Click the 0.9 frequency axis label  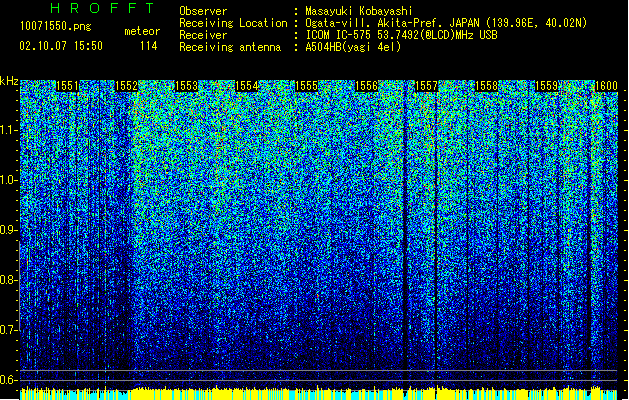[x=9, y=230]
